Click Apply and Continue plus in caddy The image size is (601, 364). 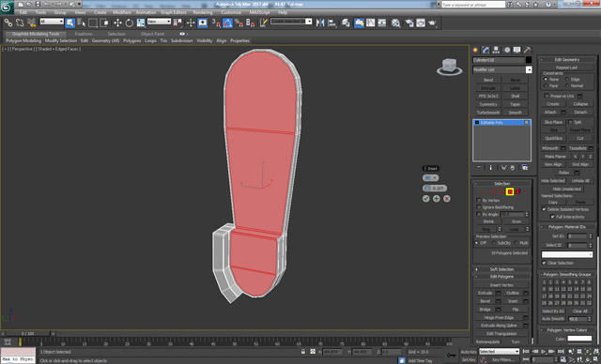point(436,199)
